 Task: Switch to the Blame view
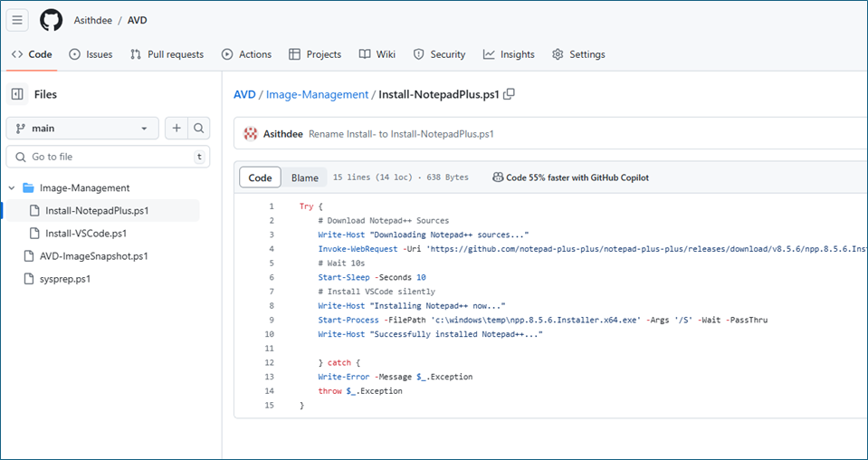click(x=304, y=177)
